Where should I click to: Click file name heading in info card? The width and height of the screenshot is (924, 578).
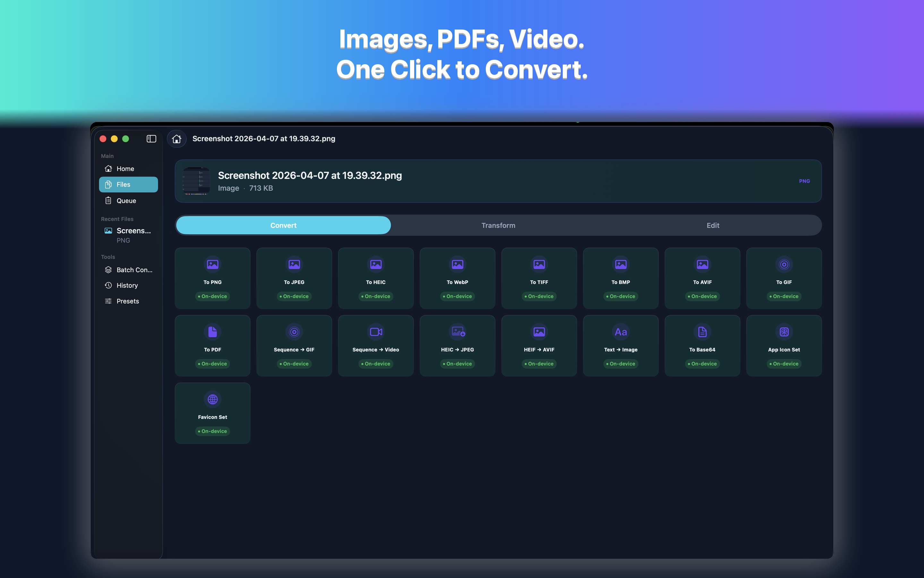pyautogui.click(x=310, y=175)
